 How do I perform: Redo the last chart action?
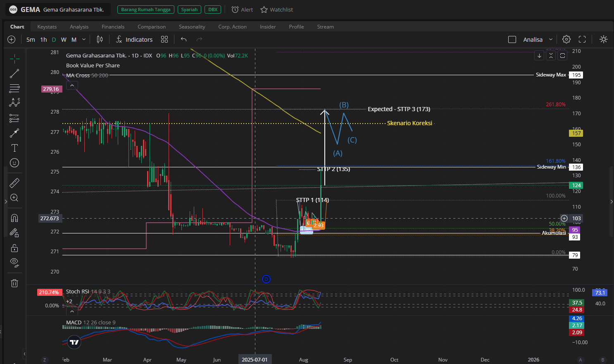tap(199, 39)
